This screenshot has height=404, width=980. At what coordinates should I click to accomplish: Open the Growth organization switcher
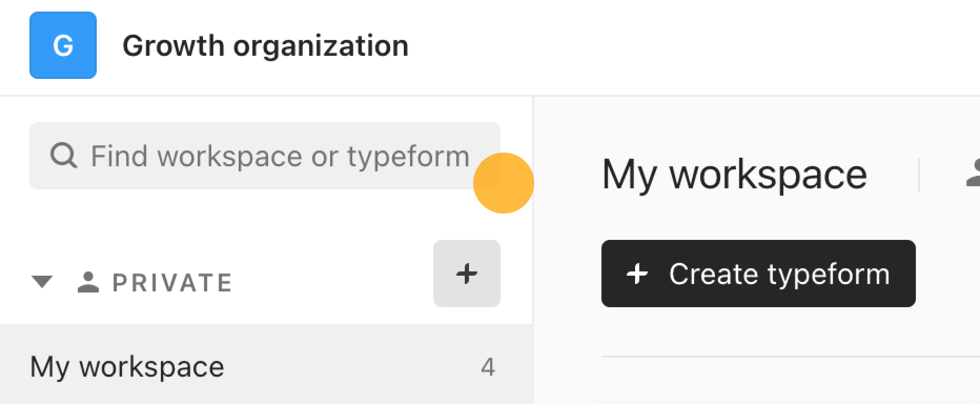[219, 45]
